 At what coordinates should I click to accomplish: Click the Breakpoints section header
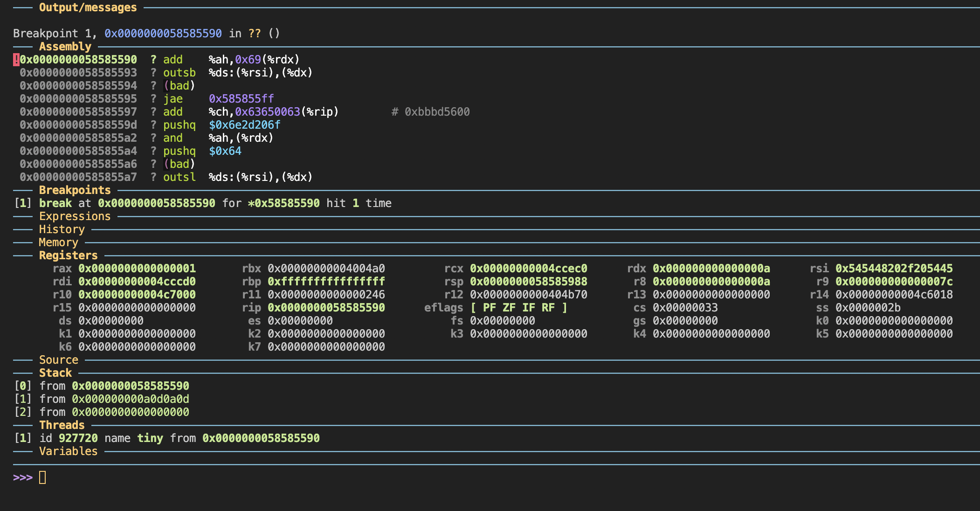(x=75, y=190)
